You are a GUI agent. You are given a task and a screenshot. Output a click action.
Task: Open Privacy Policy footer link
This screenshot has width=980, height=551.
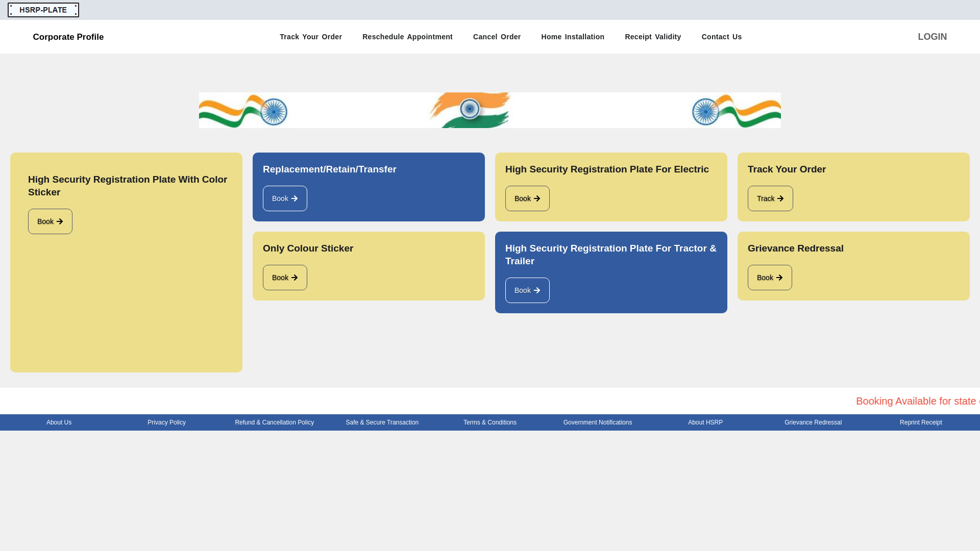pos(167,422)
